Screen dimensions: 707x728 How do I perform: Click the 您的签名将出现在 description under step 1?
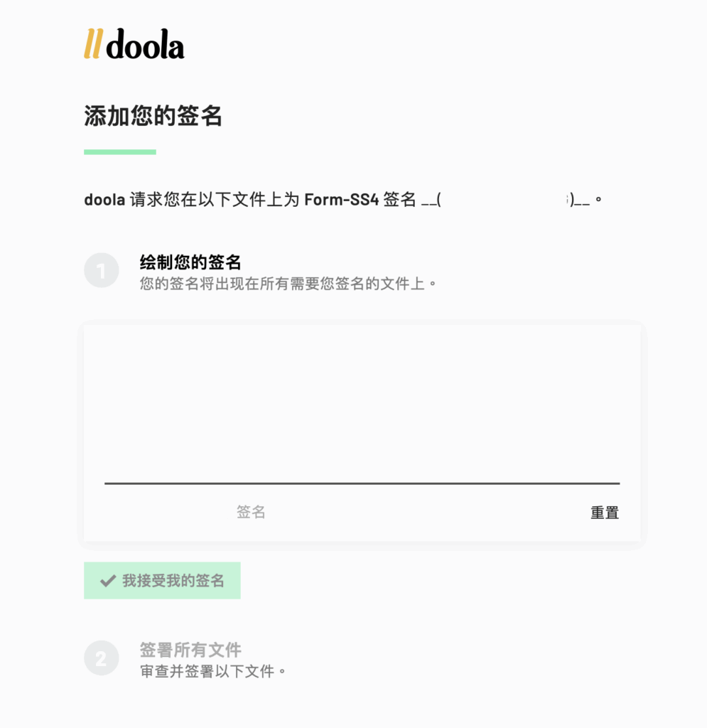pyautogui.click(x=288, y=284)
